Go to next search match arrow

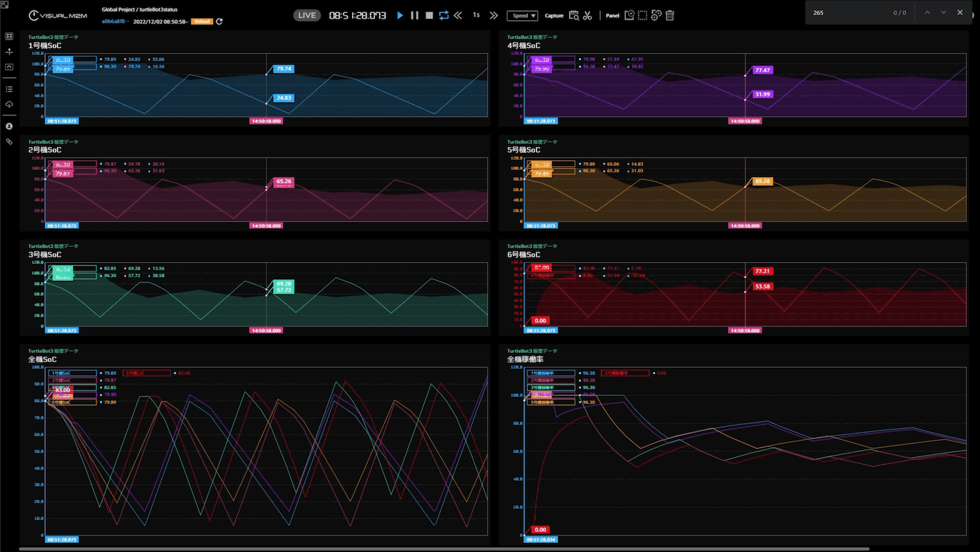point(943,12)
